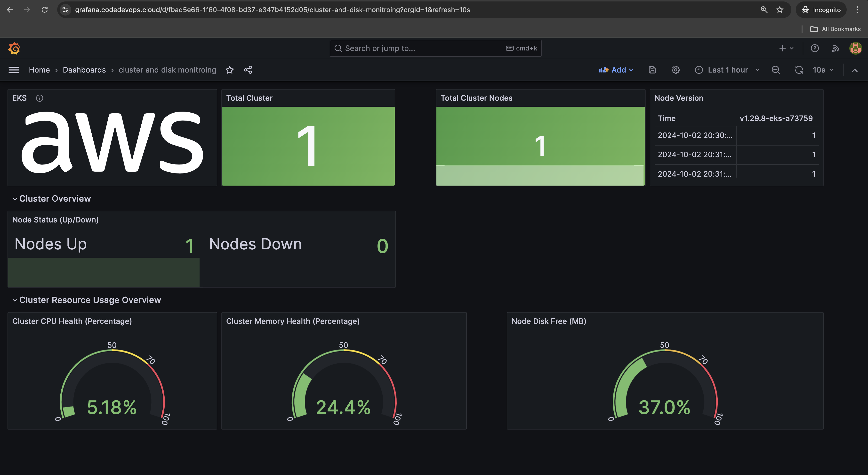Open the Add panel dropdown
The height and width of the screenshot is (475, 868).
(616, 70)
